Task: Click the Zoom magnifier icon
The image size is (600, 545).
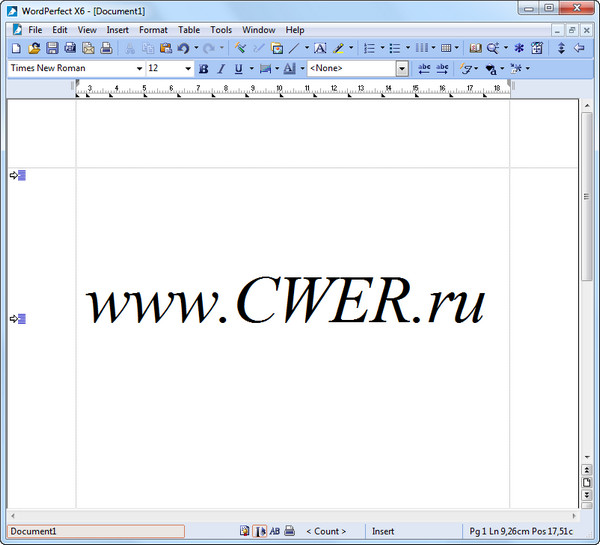Action: point(493,48)
